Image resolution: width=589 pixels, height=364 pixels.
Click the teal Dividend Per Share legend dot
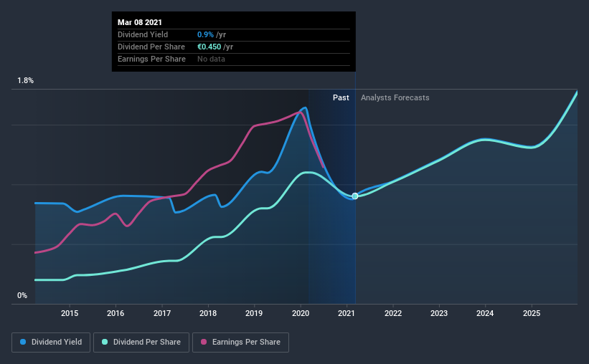[105, 342]
